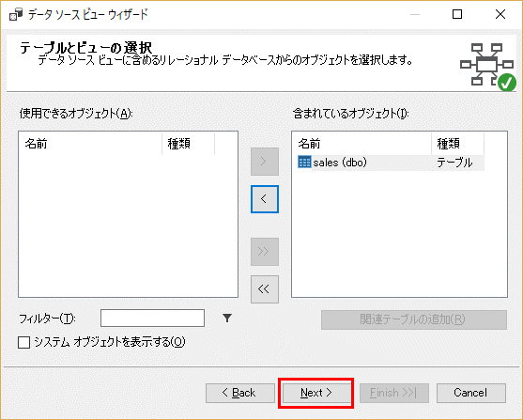Focus the フィルター text field

152,319
